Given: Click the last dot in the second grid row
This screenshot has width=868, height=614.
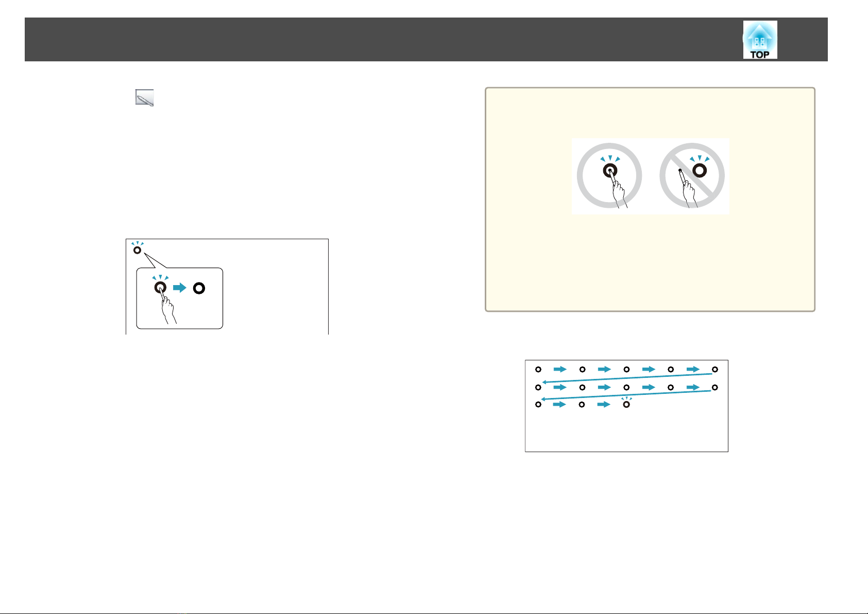Looking at the screenshot, I should pos(714,387).
